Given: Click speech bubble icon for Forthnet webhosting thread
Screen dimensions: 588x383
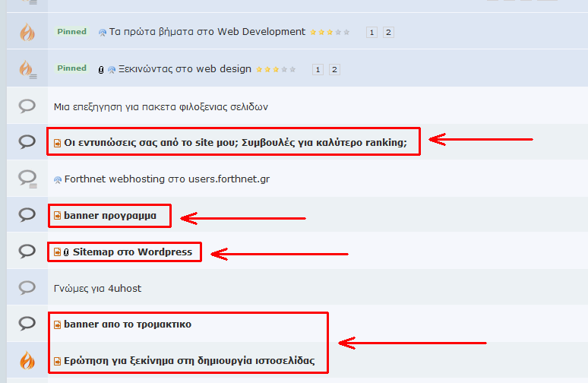Looking at the screenshot, I should [27, 179].
